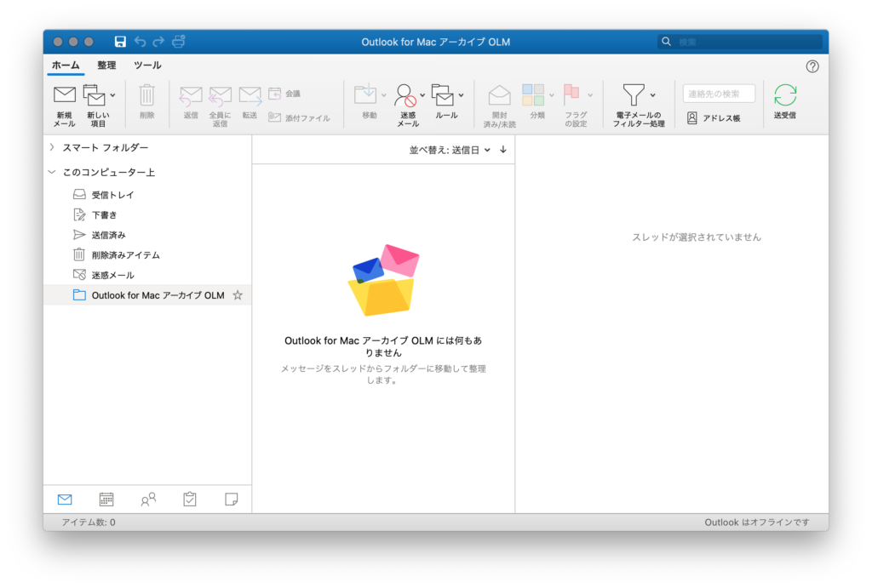
Task: Click the 全員に返信 reply-all icon
Action: (x=221, y=95)
